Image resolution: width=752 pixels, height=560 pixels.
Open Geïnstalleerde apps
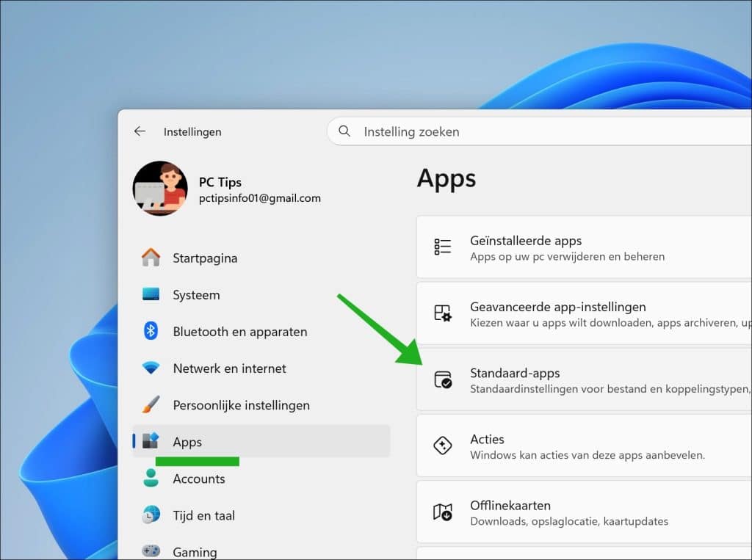tap(584, 247)
